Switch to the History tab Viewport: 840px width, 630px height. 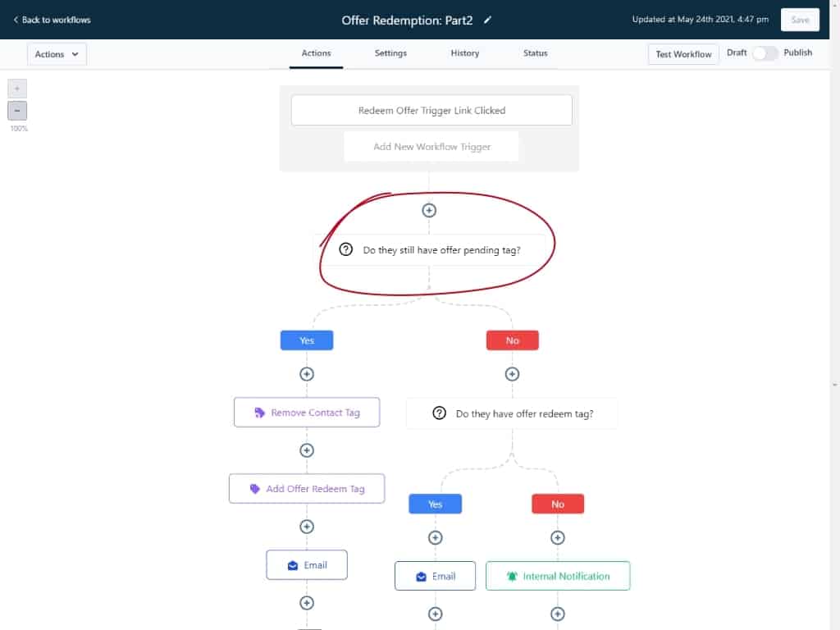(x=464, y=53)
